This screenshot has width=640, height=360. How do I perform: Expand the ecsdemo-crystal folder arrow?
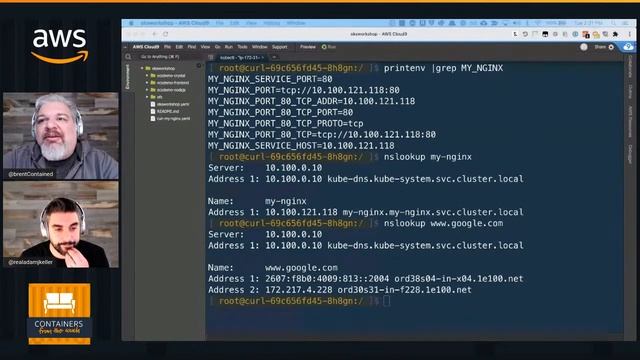click(x=147, y=76)
